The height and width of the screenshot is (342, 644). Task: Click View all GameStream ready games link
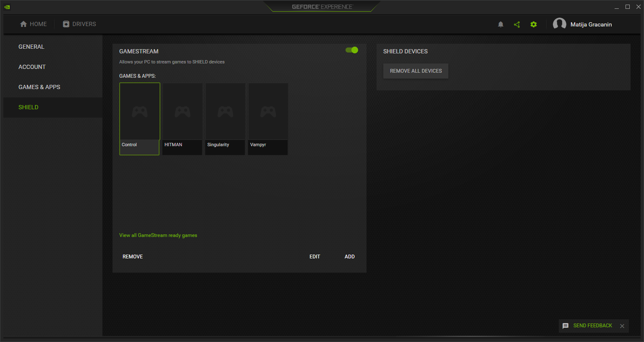pyautogui.click(x=158, y=235)
